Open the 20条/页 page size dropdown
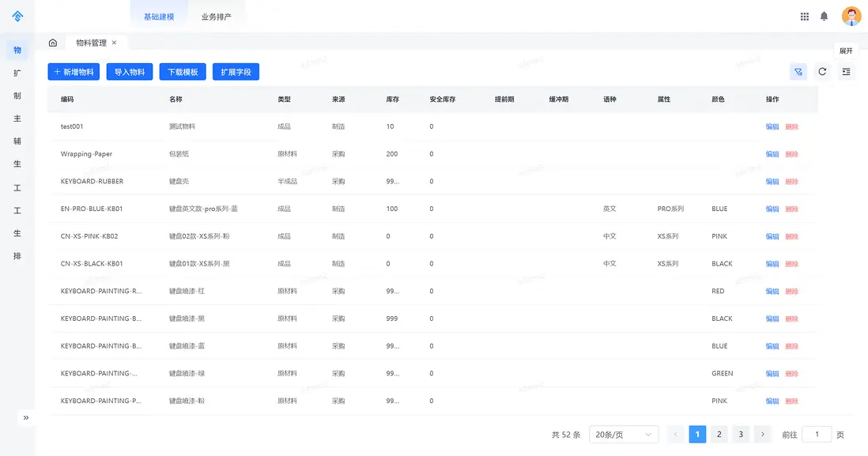This screenshot has width=868, height=456. [x=624, y=435]
